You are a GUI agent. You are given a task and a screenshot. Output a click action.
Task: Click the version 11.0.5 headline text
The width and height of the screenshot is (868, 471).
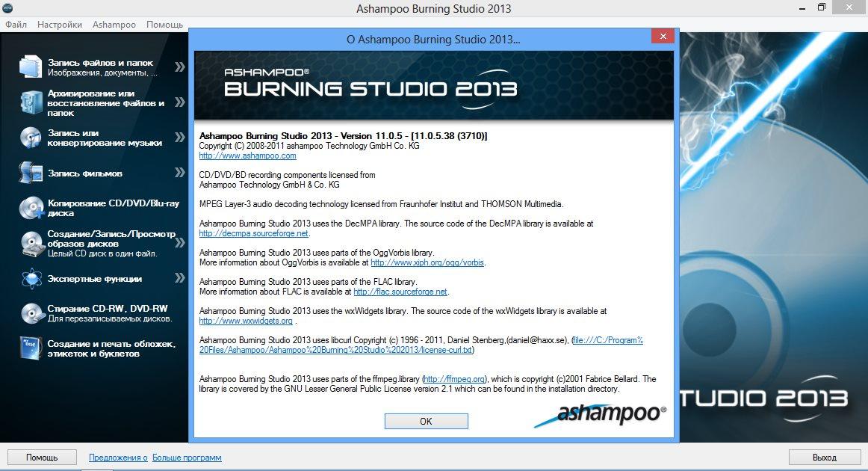point(343,136)
